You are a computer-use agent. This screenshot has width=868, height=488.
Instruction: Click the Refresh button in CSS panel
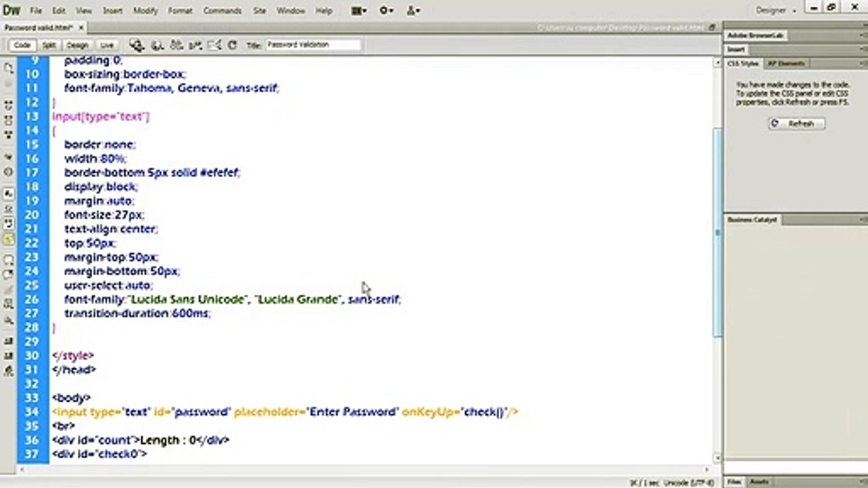click(796, 123)
